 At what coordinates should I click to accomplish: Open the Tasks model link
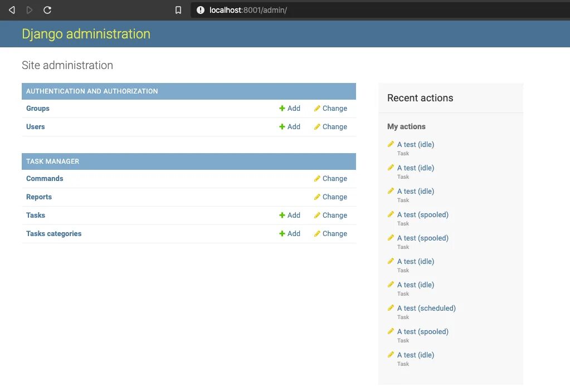(36, 215)
